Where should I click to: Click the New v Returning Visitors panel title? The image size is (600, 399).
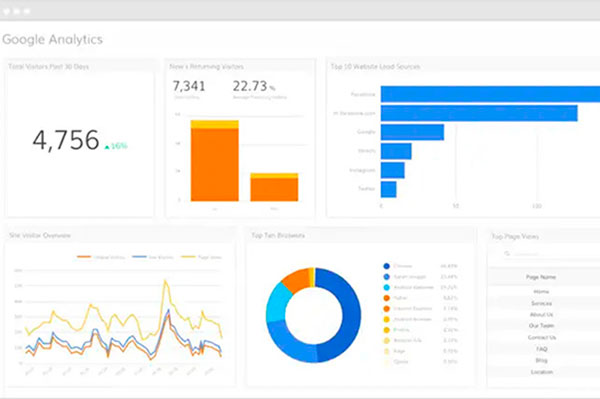coord(207,67)
